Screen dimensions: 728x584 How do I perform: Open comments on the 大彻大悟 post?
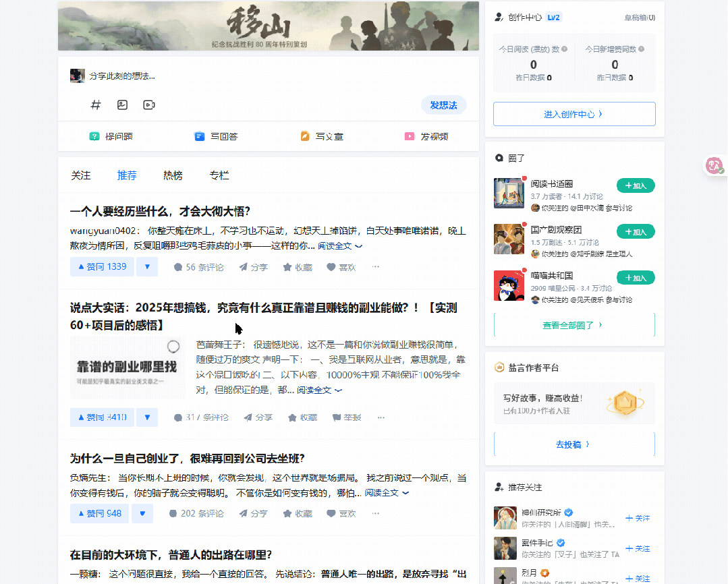199,267
